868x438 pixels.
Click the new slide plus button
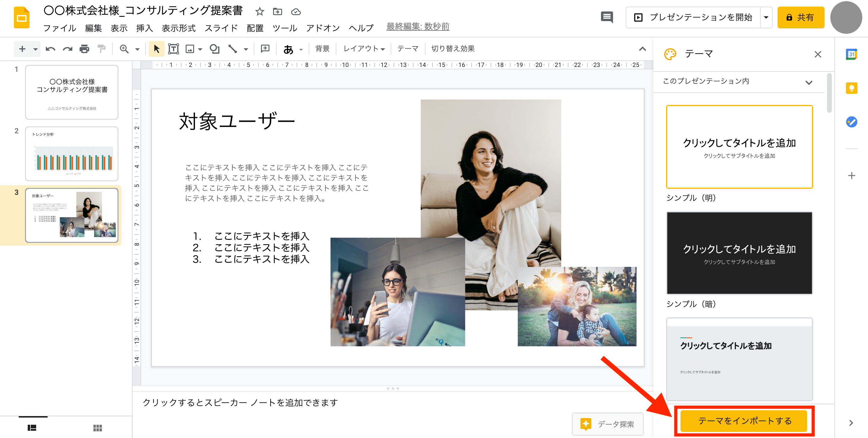(x=22, y=49)
